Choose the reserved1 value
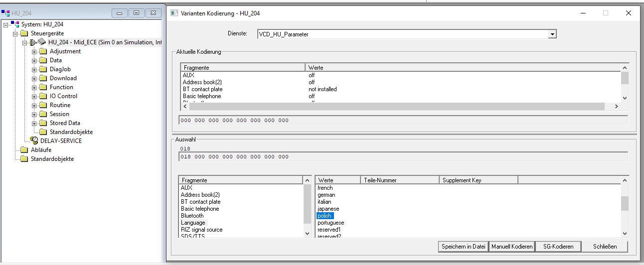 click(329, 230)
